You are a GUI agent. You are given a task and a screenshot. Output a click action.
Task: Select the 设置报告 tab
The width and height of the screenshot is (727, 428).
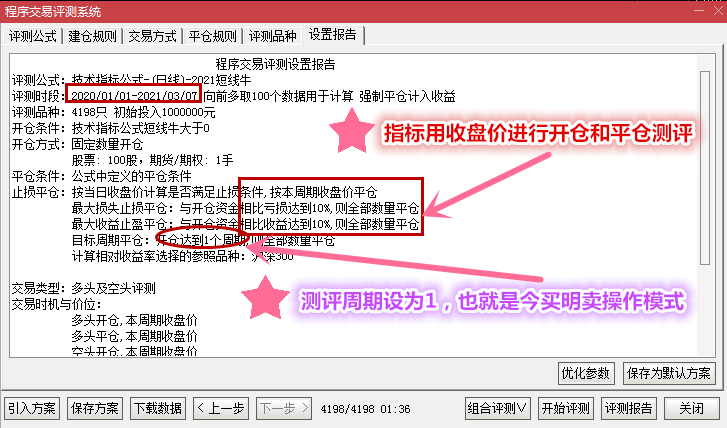[333, 35]
